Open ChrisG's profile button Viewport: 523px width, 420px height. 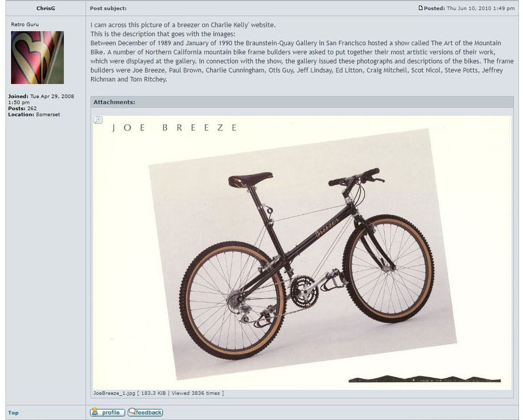click(x=108, y=412)
